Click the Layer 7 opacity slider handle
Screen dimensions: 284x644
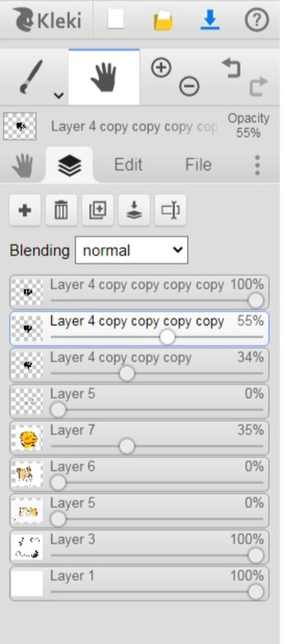coord(127,447)
